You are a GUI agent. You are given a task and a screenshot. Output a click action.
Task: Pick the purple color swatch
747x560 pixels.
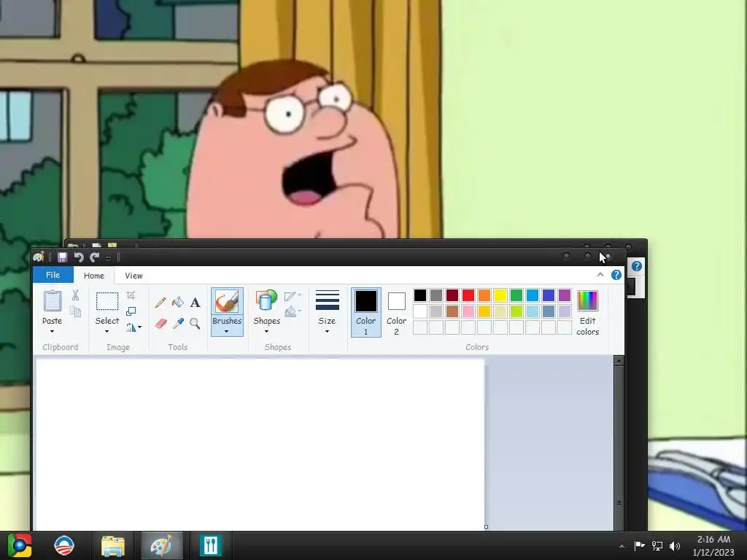pos(565,295)
